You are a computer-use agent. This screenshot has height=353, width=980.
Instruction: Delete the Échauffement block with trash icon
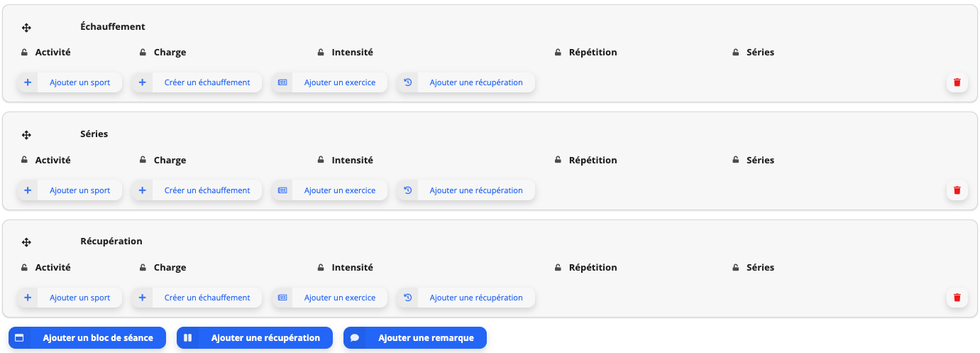(x=957, y=82)
